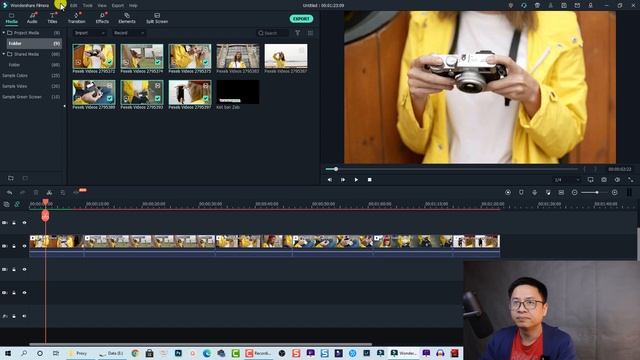
Task: Switch to the Split Screen tab
Action: [157, 18]
